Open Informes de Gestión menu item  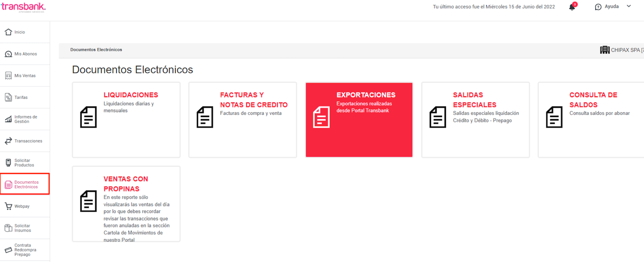26,119
